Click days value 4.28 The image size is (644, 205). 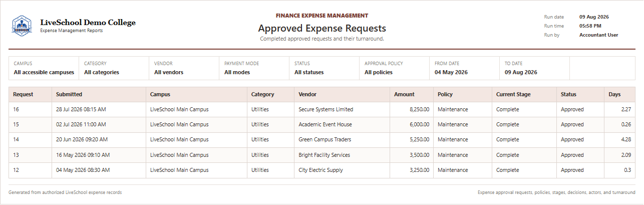coord(626,139)
